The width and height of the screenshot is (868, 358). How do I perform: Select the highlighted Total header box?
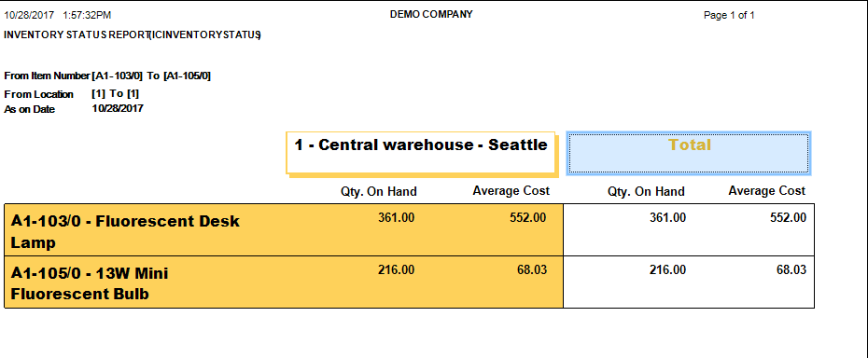689,153
